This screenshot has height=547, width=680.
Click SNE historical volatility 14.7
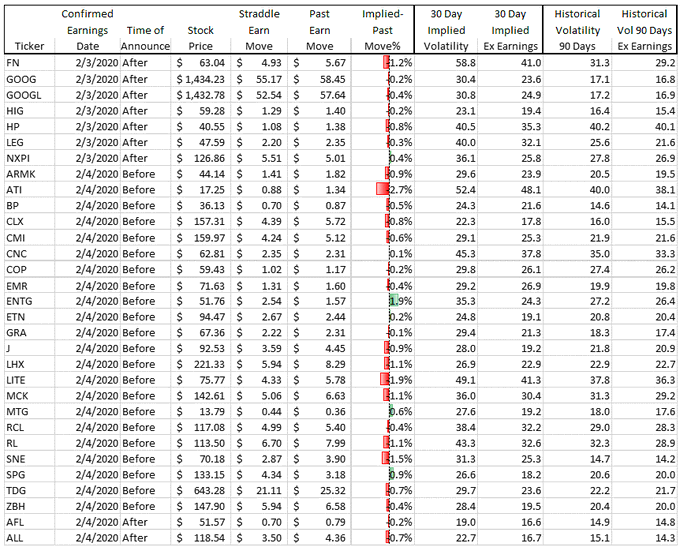pyautogui.click(x=577, y=459)
